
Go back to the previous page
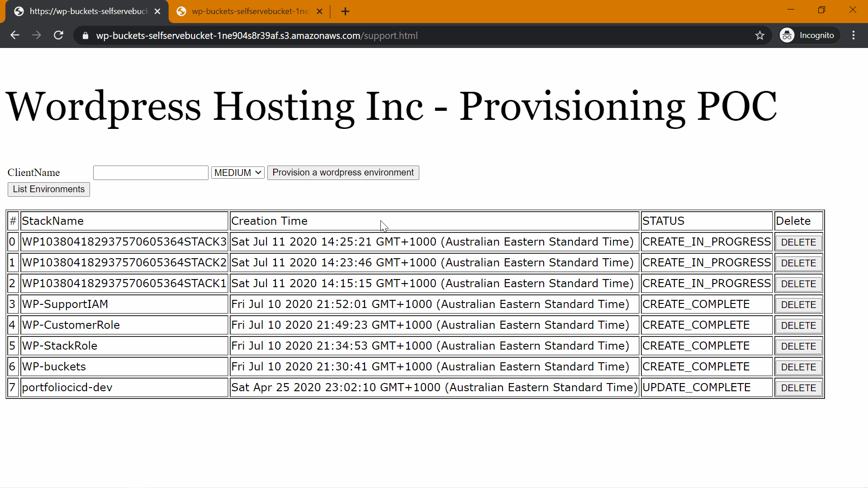coord(15,35)
